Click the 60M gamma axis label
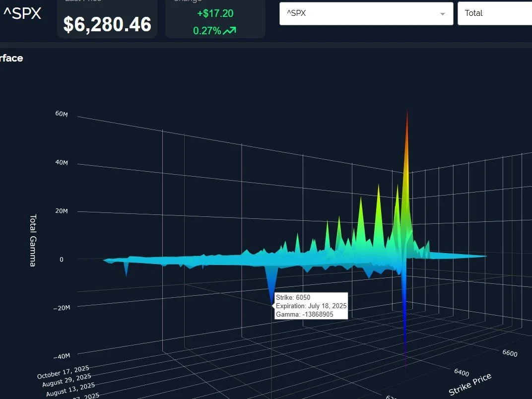This screenshot has width=532, height=399. tap(62, 114)
